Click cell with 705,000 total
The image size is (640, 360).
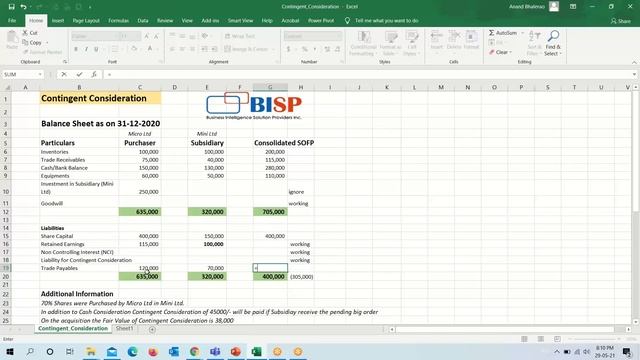[270, 211]
